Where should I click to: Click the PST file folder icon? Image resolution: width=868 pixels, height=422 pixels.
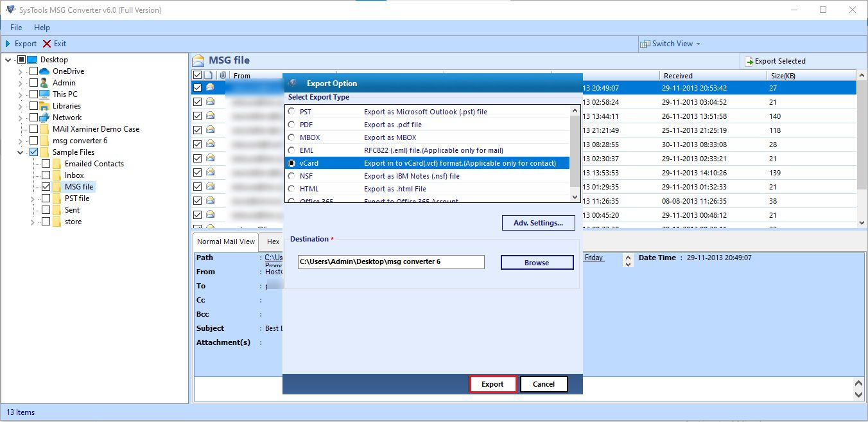tap(56, 198)
